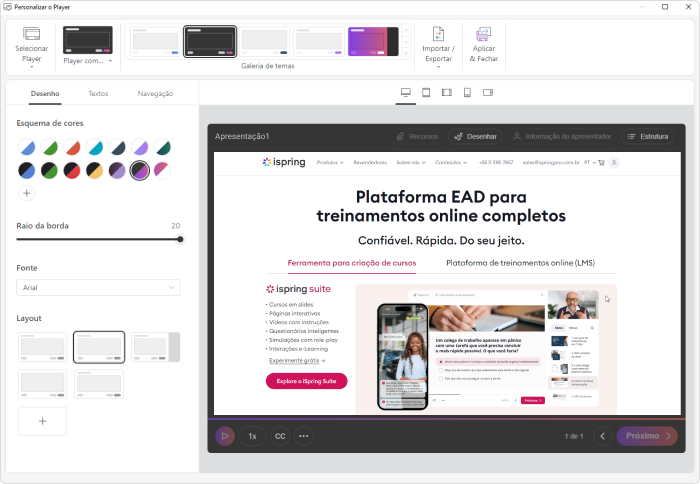
Task: Choose the first layout thumbnail
Action: click(43, 347)
